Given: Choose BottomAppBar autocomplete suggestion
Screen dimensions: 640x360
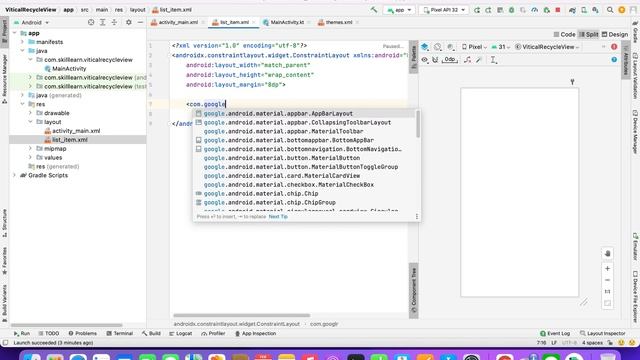Looking at the screenshot, I should 304,140.
